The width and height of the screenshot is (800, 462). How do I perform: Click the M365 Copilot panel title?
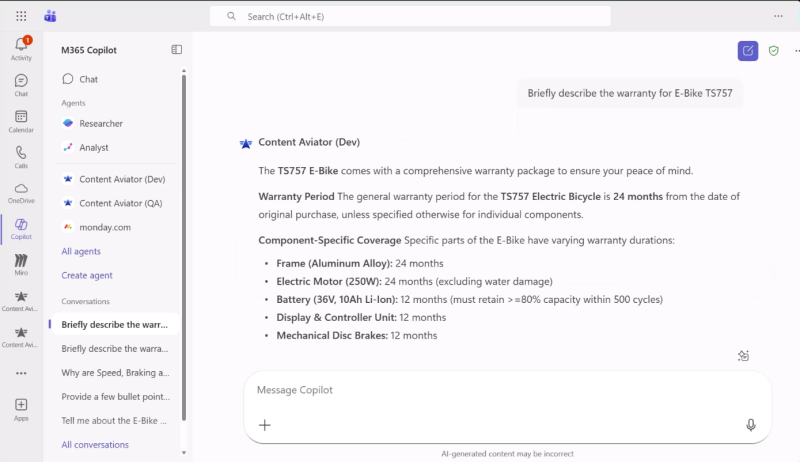tap(89, 50)
